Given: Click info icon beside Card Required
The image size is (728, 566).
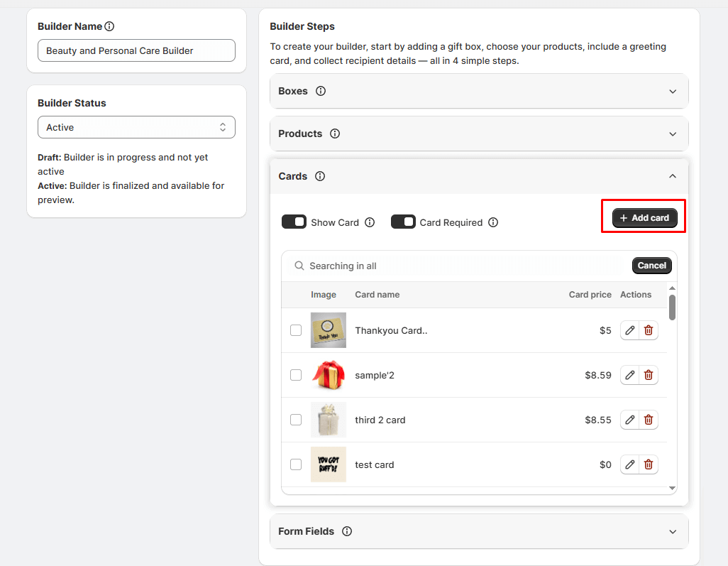Looking at the screenshot, I should click(493, 222).
